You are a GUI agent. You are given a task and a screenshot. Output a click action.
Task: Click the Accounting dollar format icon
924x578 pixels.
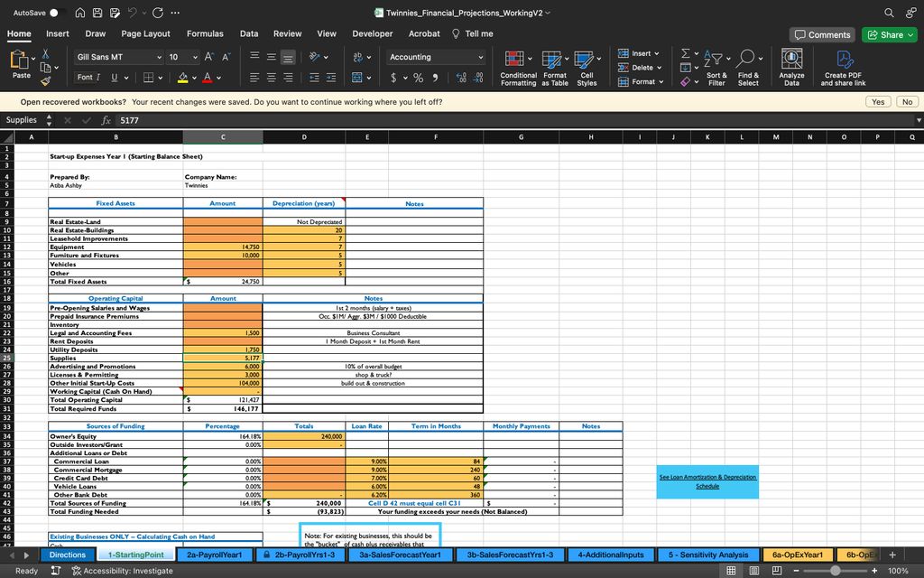tap(393, 78)
